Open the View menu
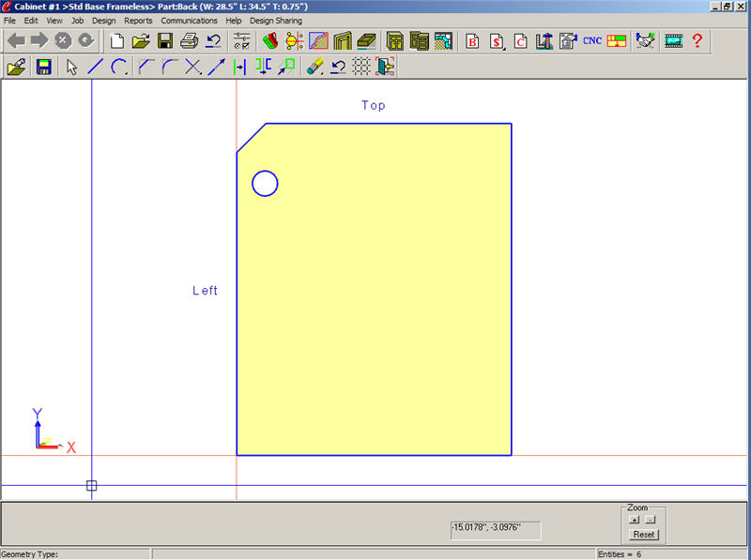The image size is (751, 560). point(54,21)
